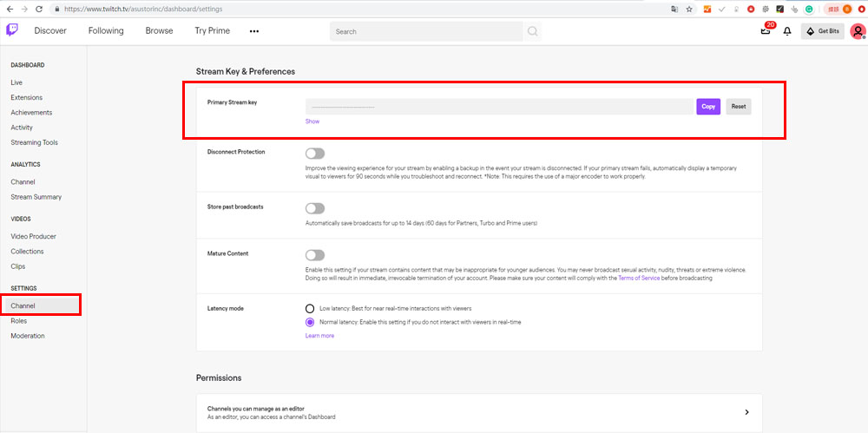Open Live in dashboard sidebar
Screen dimensions: 868x433
click(16, 82)
